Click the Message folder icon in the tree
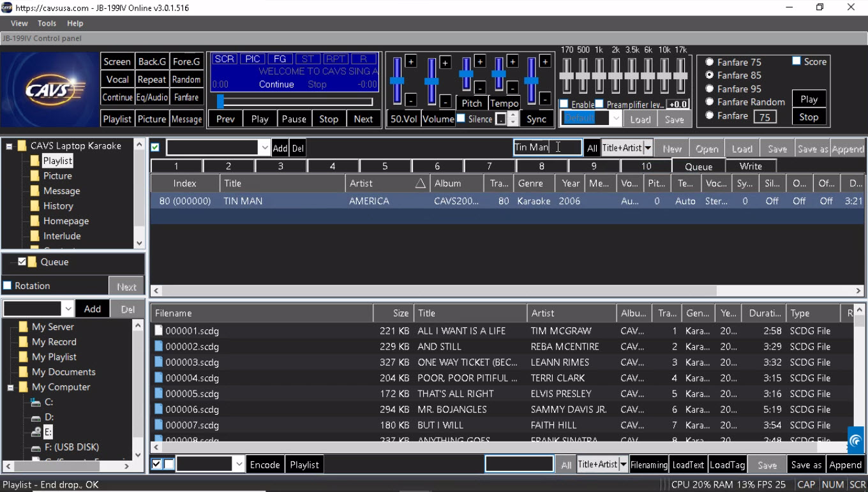868x492 pixels. (x=34, y=191)
